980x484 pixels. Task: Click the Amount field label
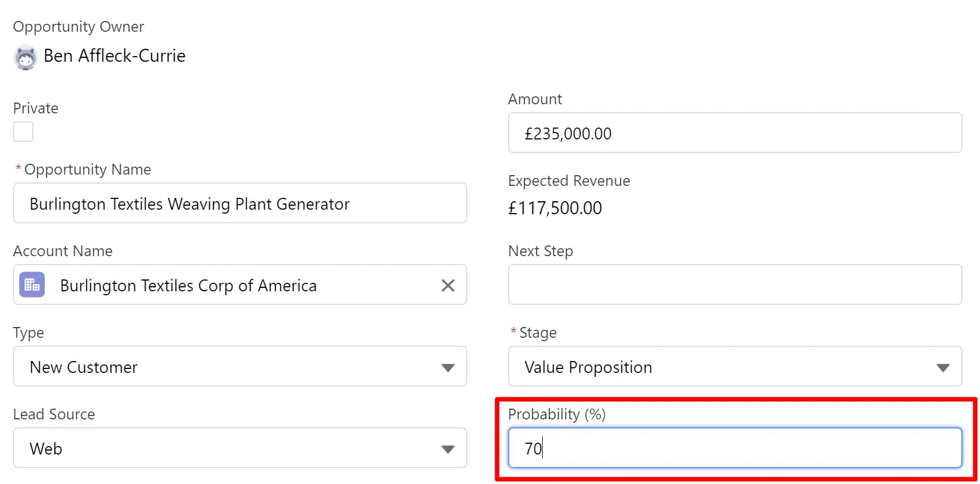[x=535, y=99]
